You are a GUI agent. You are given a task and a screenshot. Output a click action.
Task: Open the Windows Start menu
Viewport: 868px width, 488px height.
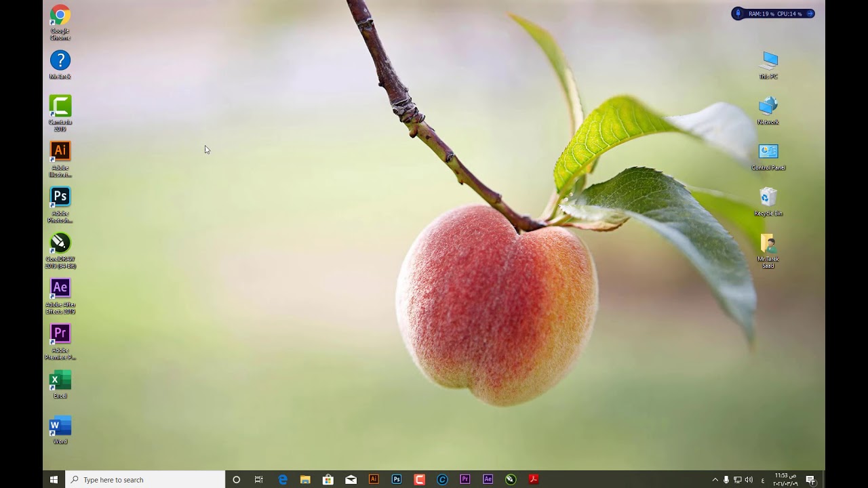54,479
